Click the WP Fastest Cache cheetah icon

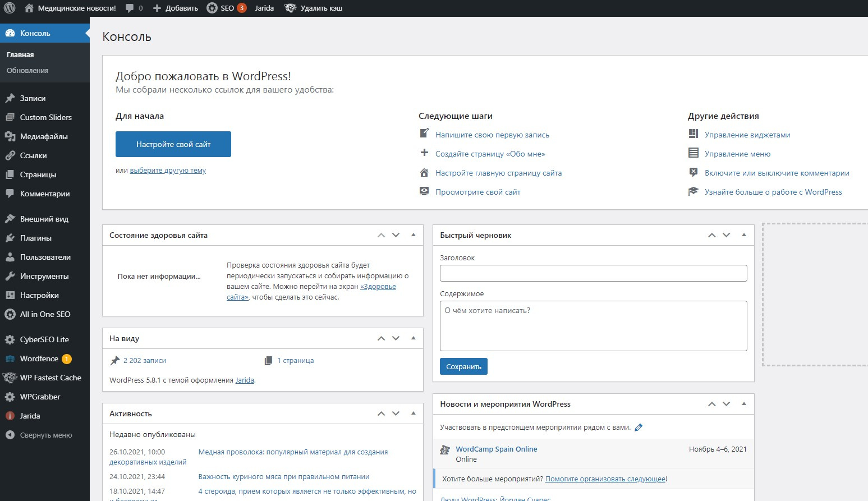point(10,378)
